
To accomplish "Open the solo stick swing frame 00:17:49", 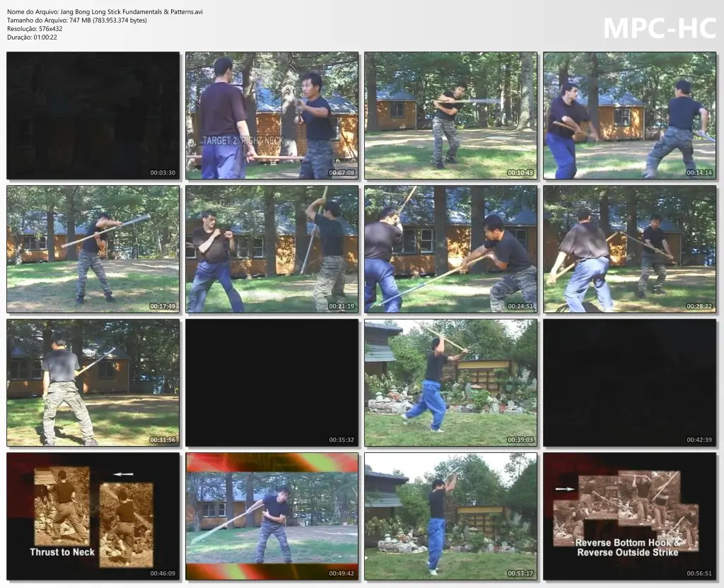I will click(x=93, y=249).
